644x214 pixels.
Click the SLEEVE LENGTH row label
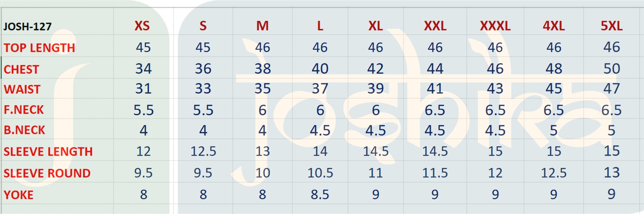[x=48, y=152]
